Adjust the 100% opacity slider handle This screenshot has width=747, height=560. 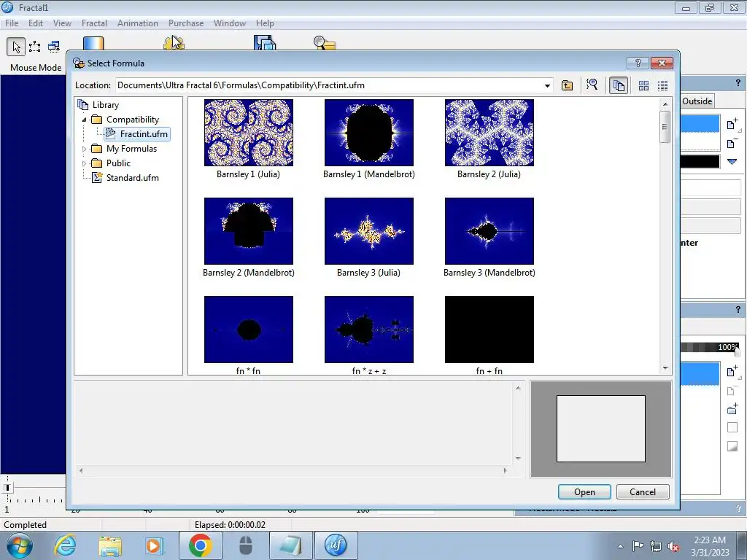pos(738,352)
